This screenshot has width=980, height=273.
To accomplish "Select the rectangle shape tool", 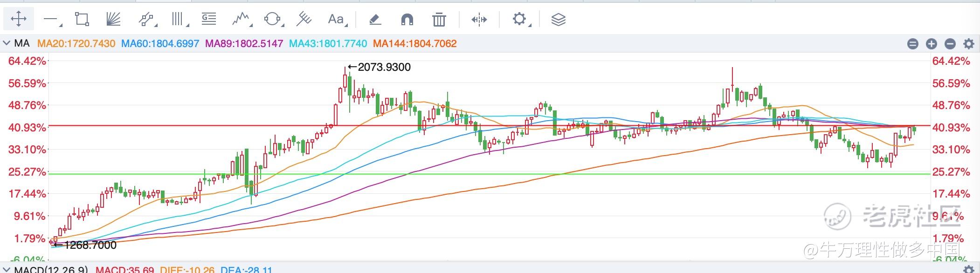I will [x=82, y=19].
